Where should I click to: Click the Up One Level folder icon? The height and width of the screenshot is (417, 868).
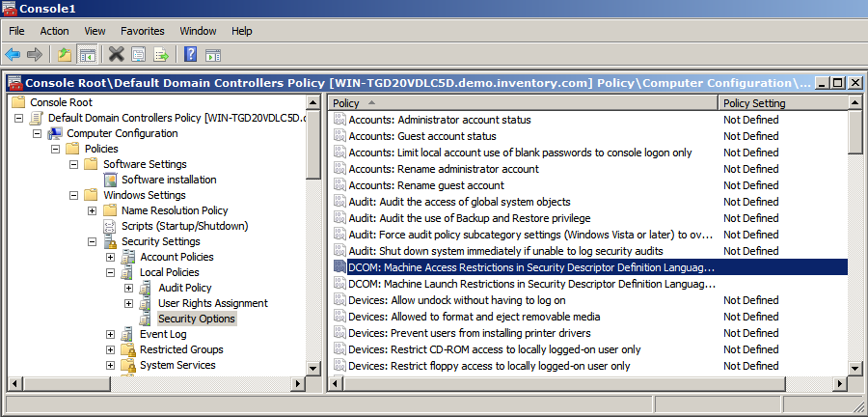pos(65,54)
